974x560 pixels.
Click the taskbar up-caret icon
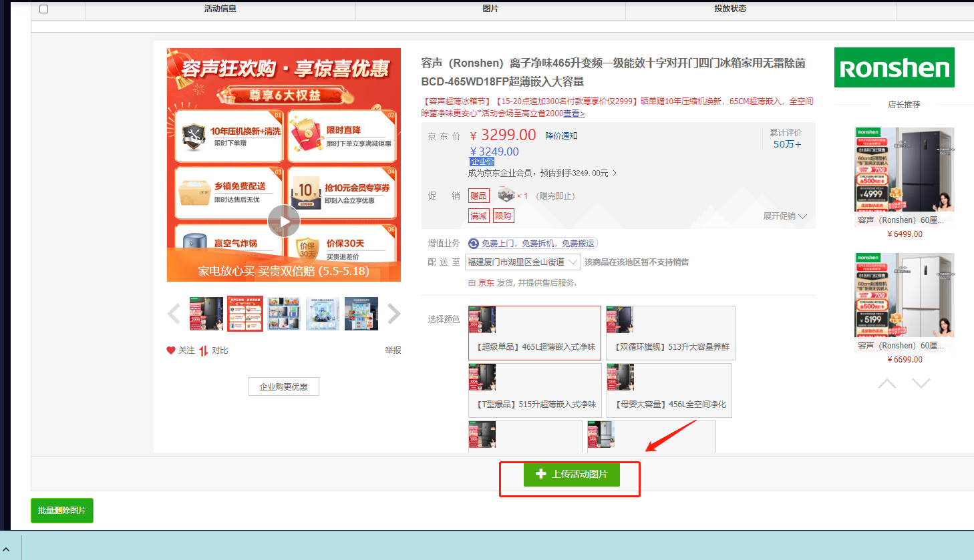point(7,549)
